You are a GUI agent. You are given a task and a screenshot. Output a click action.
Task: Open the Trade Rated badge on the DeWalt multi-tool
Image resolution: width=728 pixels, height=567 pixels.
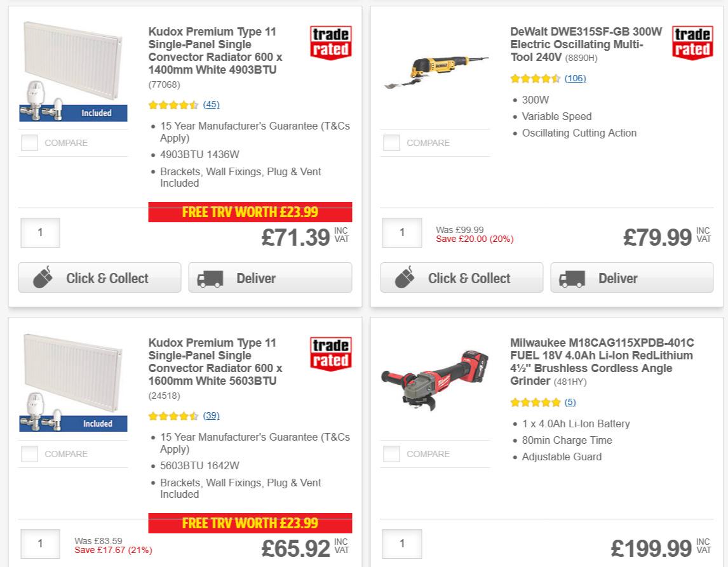pyautogui.click(x=692, y=42)
